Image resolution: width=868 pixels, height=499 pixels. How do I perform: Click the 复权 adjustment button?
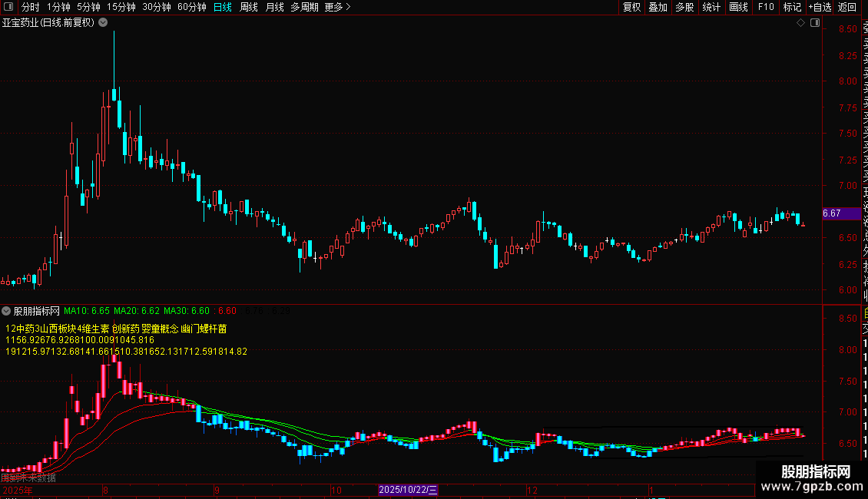coord(631,7)
